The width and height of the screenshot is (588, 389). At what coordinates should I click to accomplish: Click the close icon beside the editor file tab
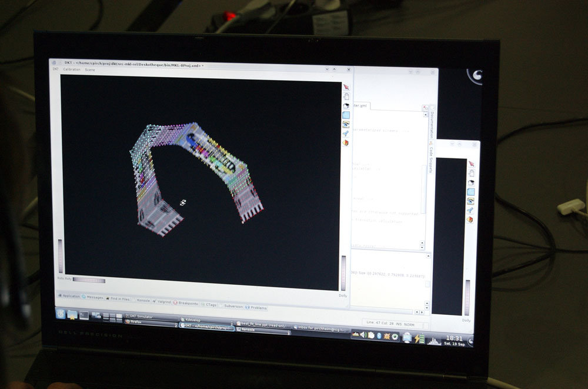[x=425, y=108]
